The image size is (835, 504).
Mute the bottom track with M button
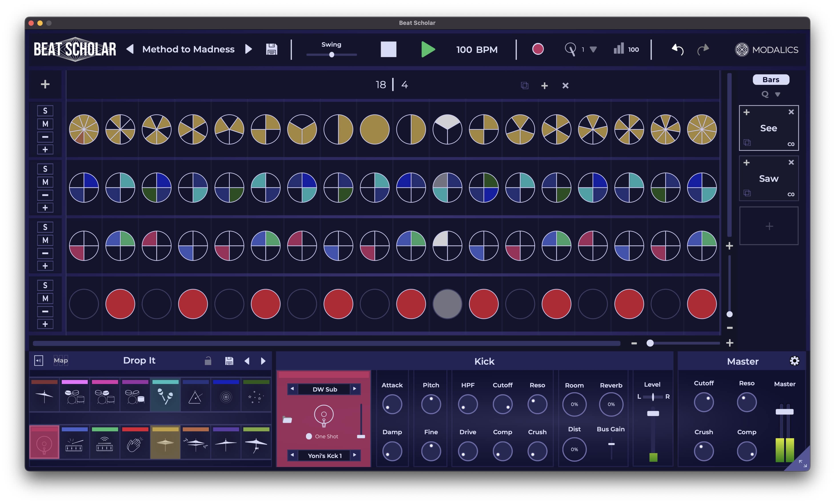coord(45,299)
